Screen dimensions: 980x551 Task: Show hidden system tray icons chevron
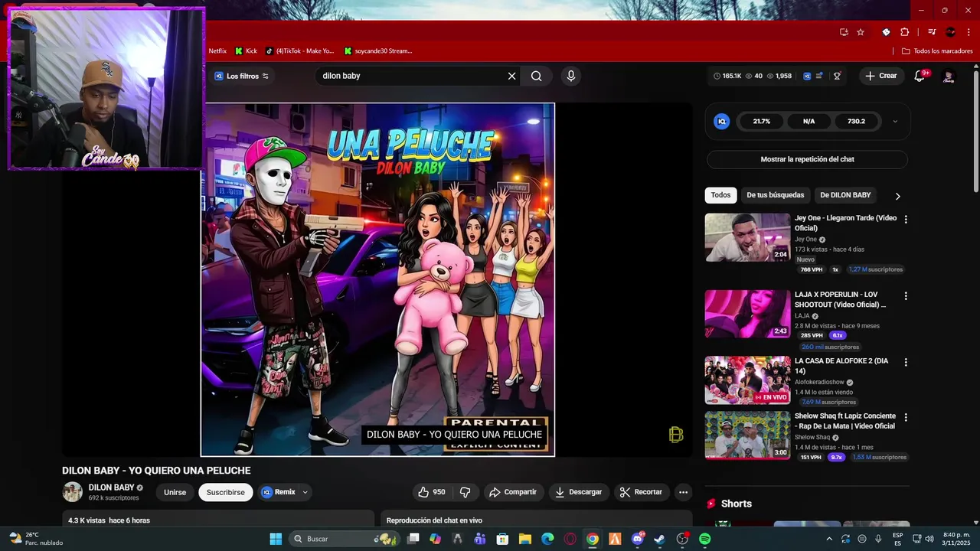pyautogui.click(x=829, y=539)
